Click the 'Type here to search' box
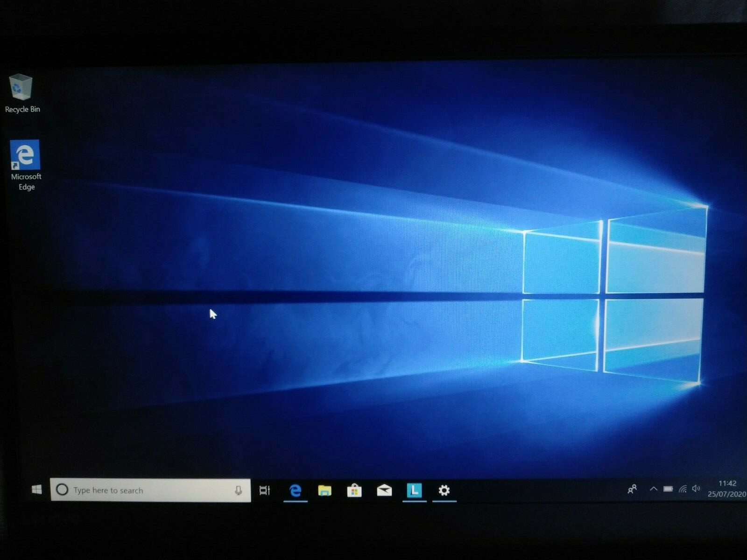747x560 pixels. pos(150,490)
